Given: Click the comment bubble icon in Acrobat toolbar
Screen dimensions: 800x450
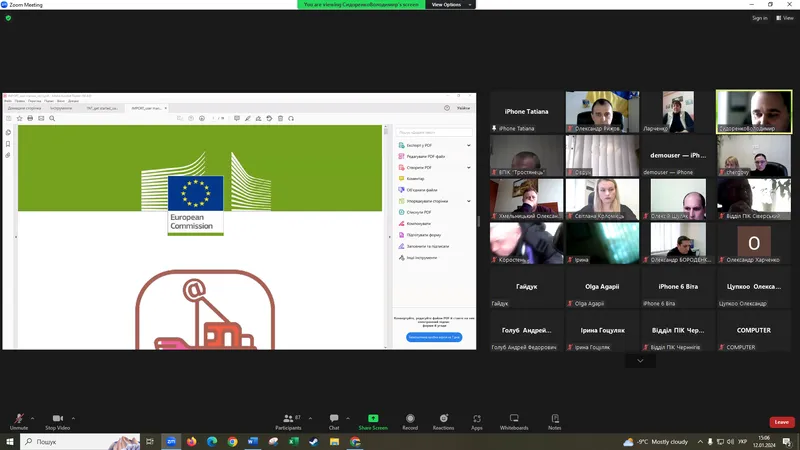Looking at the screenshot, I should click(x=237, y=118).
